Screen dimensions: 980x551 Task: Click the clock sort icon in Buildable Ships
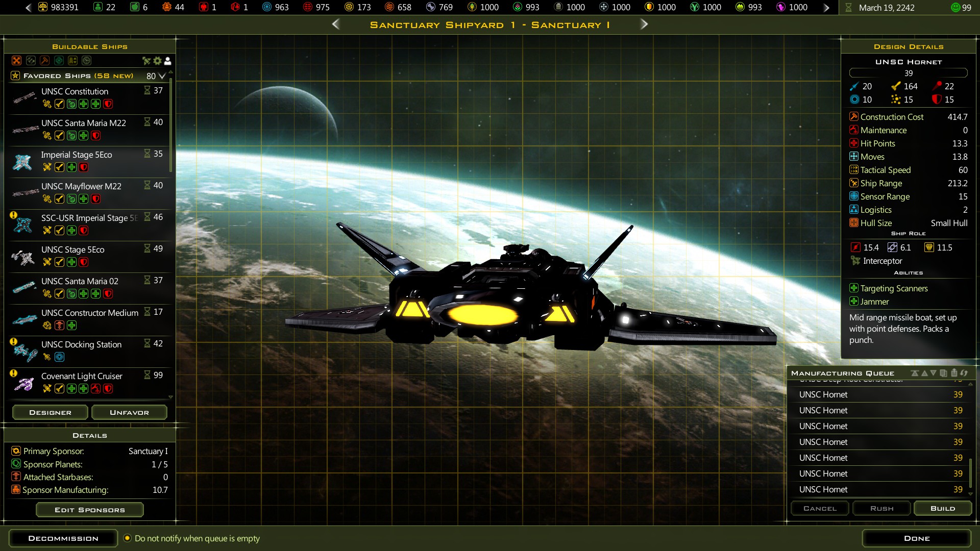click(86, 61)
